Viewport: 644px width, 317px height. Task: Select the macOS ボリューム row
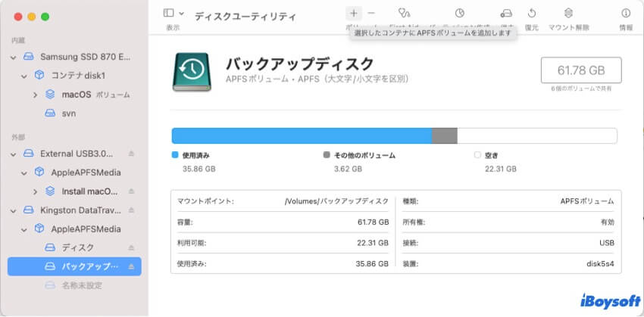tap(74, 95)
